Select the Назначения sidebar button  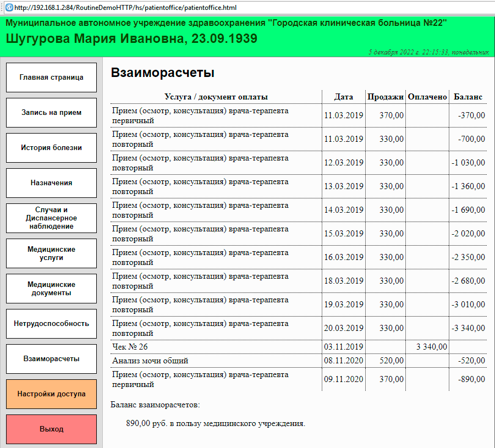coord(51,183)
